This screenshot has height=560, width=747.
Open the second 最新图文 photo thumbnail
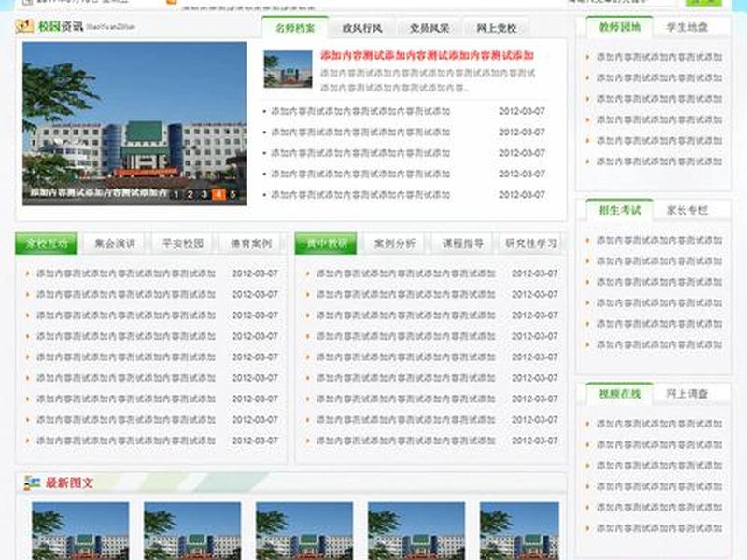pos(192,530)
